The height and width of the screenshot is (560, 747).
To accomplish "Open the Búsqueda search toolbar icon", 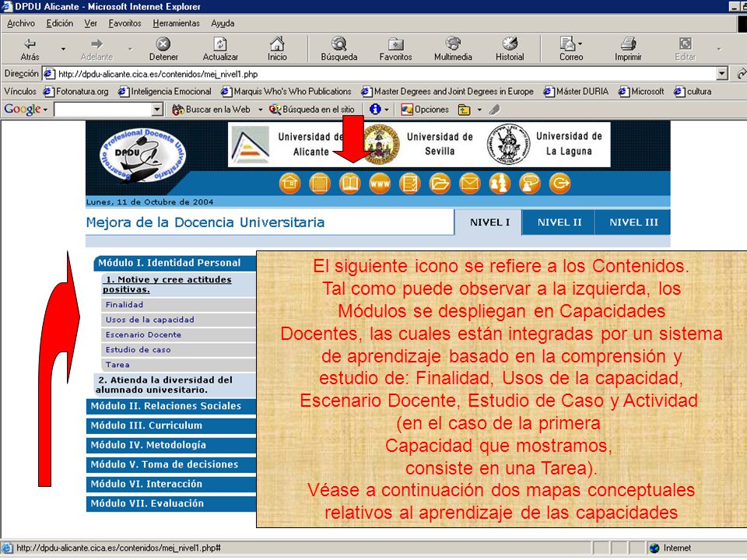I will 338,44.
